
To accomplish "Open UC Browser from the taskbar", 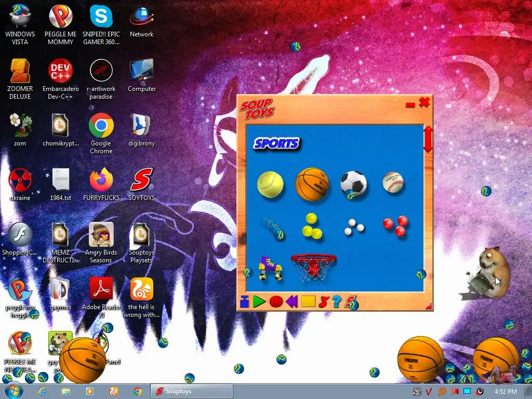I will [114, 391].
